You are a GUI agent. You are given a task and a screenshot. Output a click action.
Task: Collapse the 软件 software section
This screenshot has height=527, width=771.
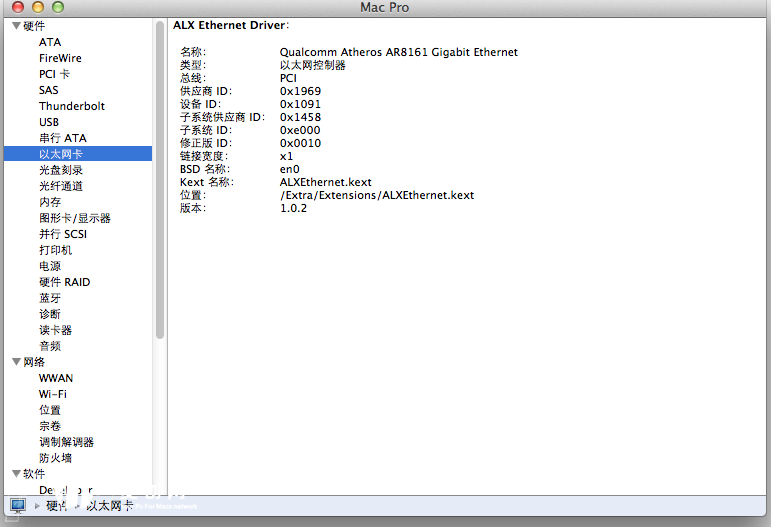16,474
